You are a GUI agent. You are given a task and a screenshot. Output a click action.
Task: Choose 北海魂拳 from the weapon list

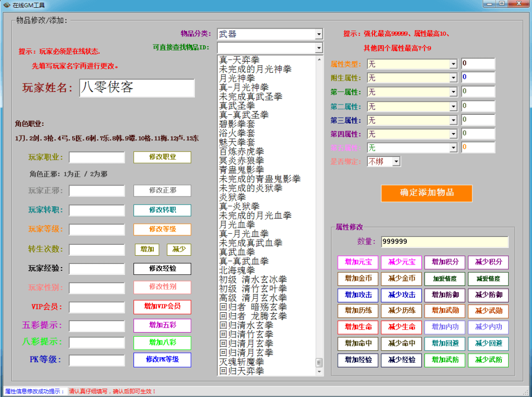[237, 270]
